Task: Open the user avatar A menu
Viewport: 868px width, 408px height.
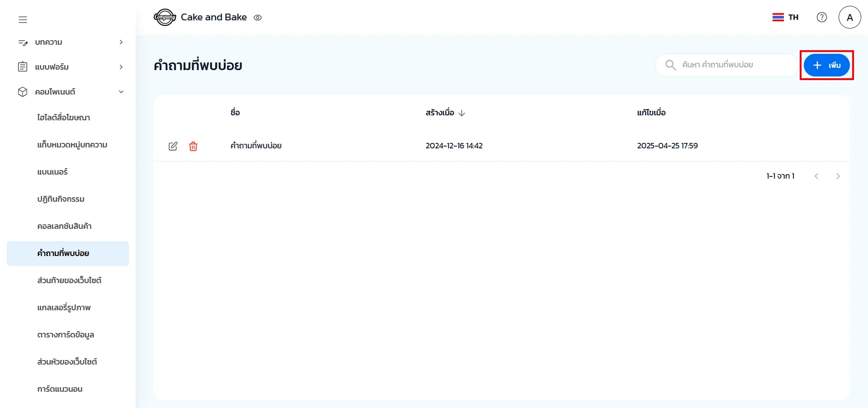Action: pyautogui.click(x=849, y=17)
